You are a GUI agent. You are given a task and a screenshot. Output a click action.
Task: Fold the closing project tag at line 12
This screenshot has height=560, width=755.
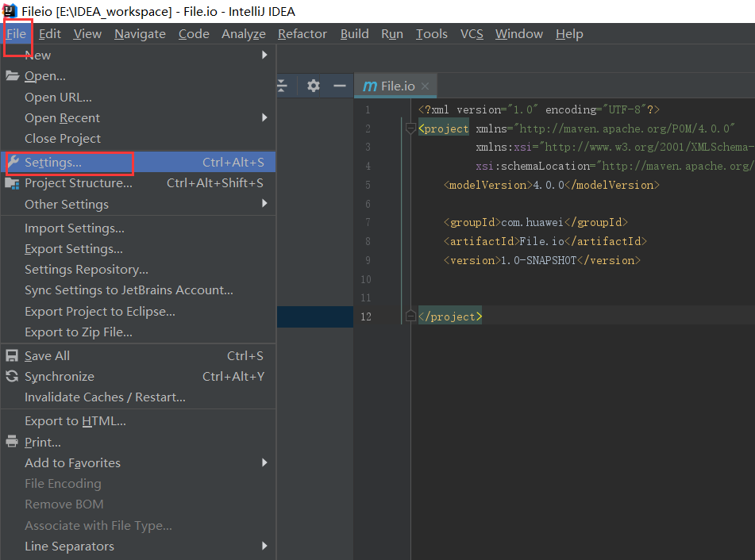tap(410, 316)
